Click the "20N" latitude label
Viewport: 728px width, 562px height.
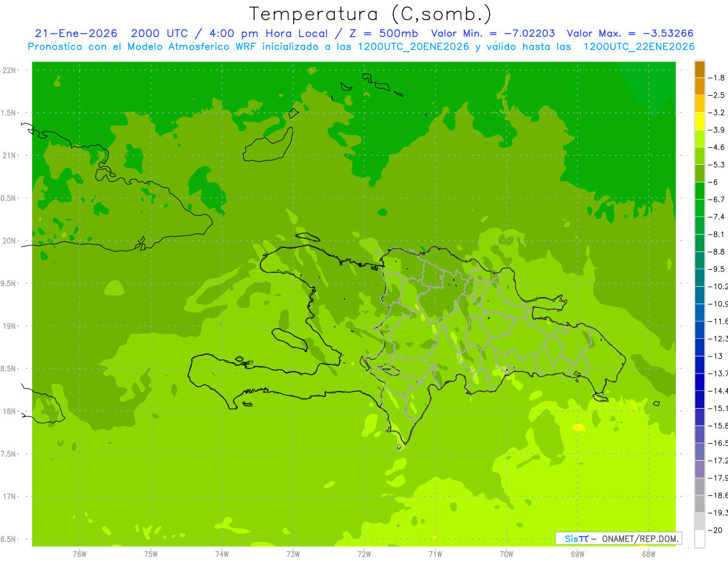click(10, 241)
